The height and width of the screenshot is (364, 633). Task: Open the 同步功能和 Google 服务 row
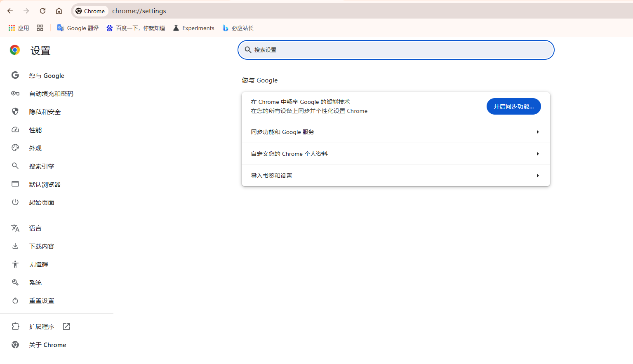396,132
